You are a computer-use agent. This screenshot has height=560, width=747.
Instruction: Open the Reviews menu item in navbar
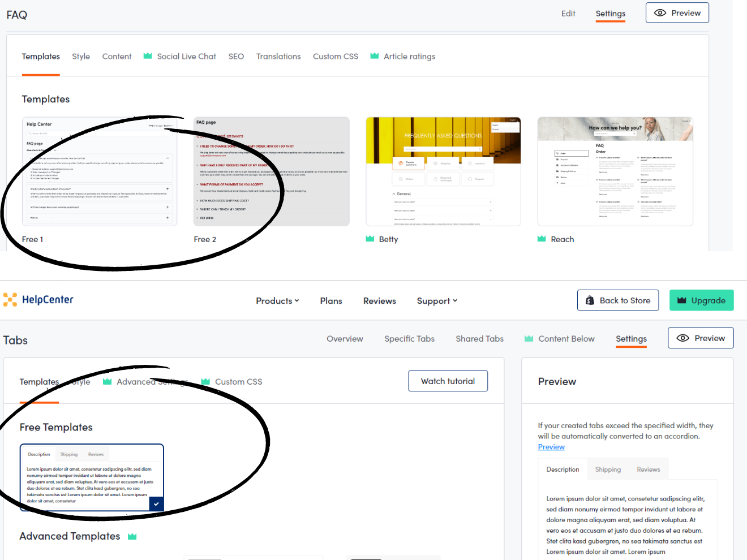[x=380, y=301]
